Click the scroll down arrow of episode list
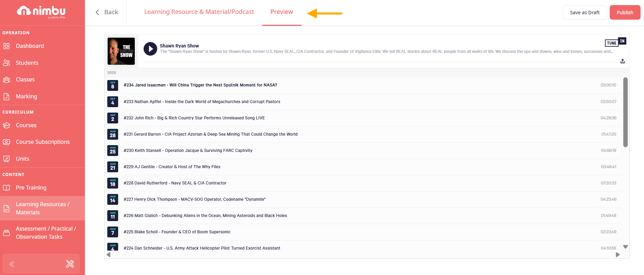Image resolution: width=644 pixels, height=275 pixels. pyautogui.click(x=625, y=247)
